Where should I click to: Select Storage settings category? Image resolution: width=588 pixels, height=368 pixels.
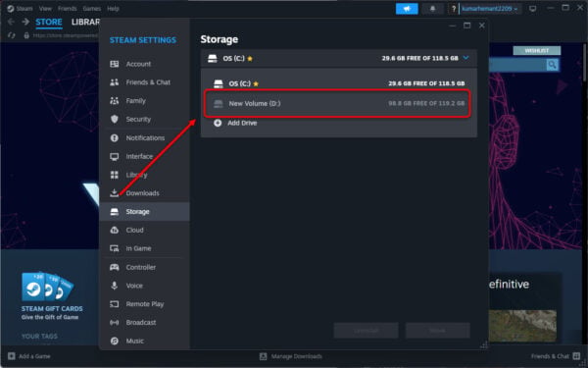144,211
